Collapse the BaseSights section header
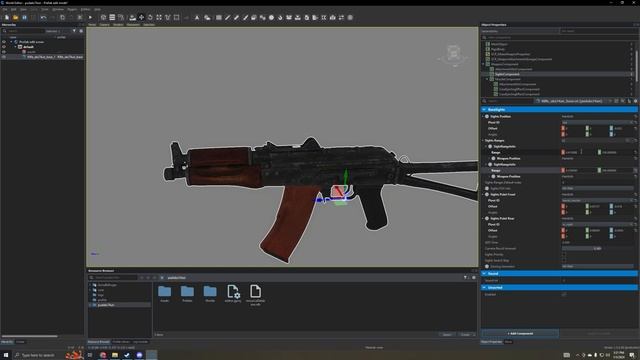Image resolution: width=640 pixels, height=360 pixels. [x=559, y=109]
